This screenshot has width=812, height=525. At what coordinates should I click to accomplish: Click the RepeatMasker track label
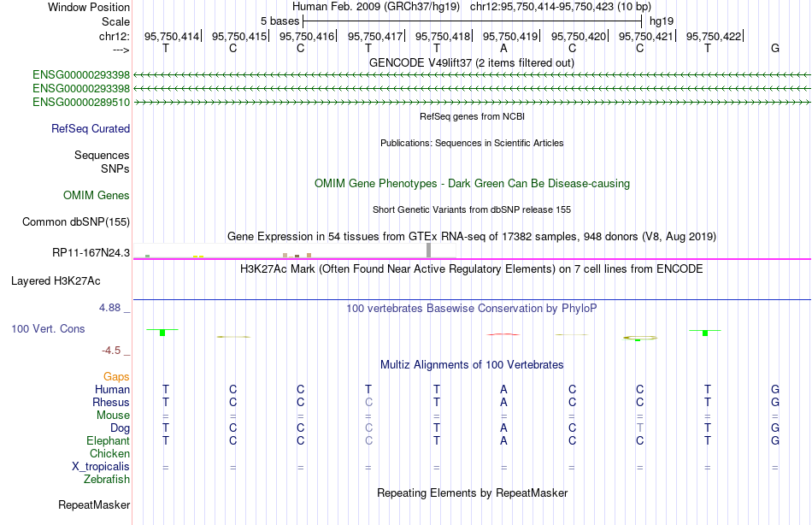click(94, 504)
